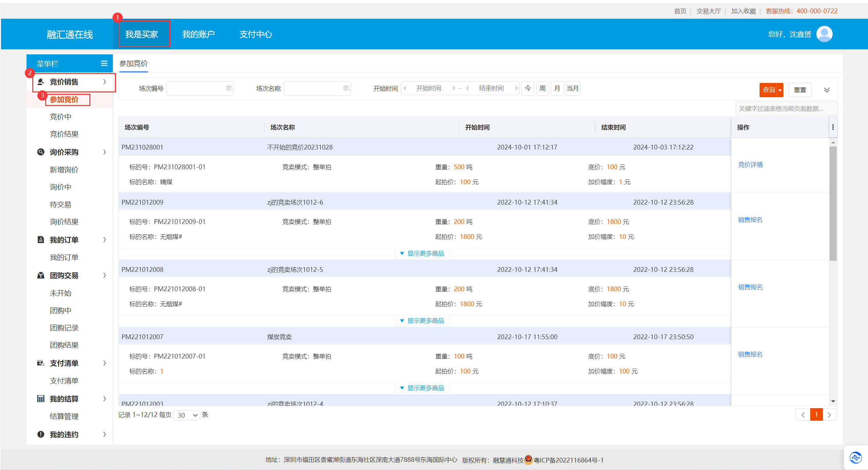Image resolution: width=868 pixels, height=470 pixels.
Task: Expand more search filters double-chevron
Action: click(827, 90)
